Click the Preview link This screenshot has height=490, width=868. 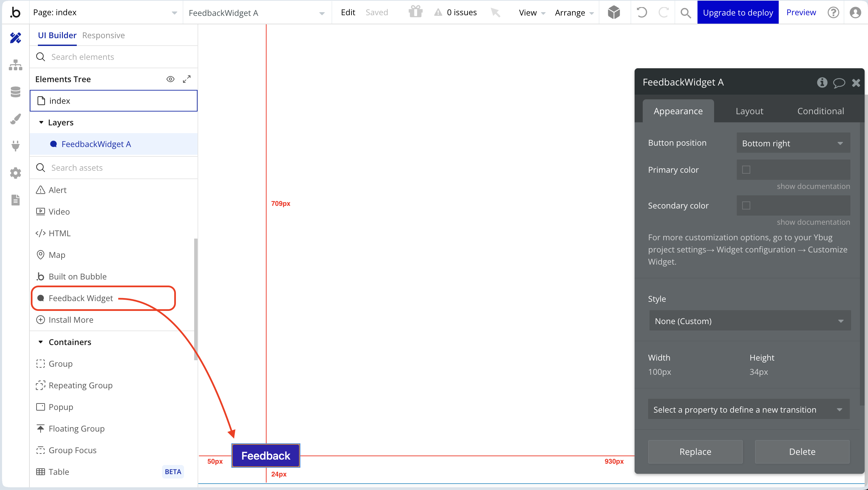tap(801, 13)
